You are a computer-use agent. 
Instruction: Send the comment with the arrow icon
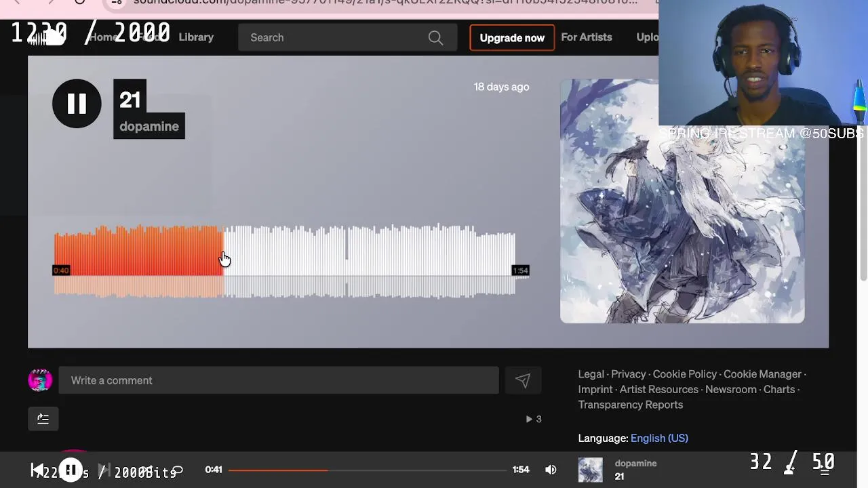click(x=522, y=381)
